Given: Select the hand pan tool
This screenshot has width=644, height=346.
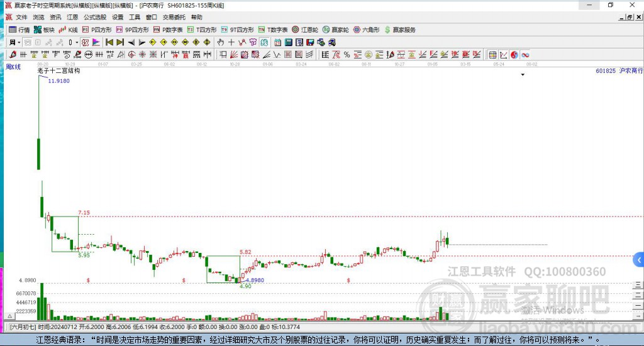Looking at the screenshot, I should [221, 42].
